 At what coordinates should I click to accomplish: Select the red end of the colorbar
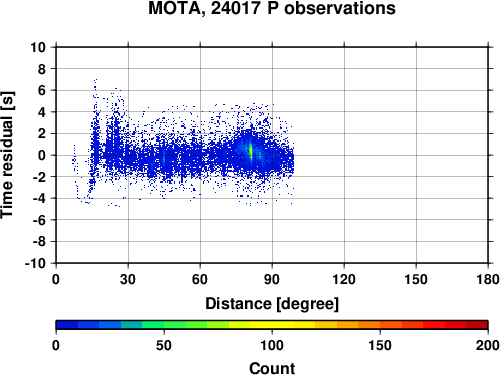tap(477, 325)
